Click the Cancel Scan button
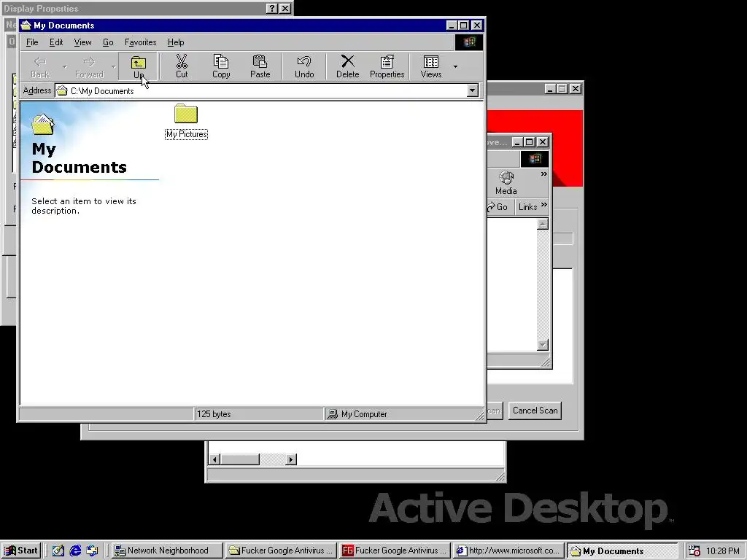The height and width of the screenshot is (560, 747). [535, 411]
